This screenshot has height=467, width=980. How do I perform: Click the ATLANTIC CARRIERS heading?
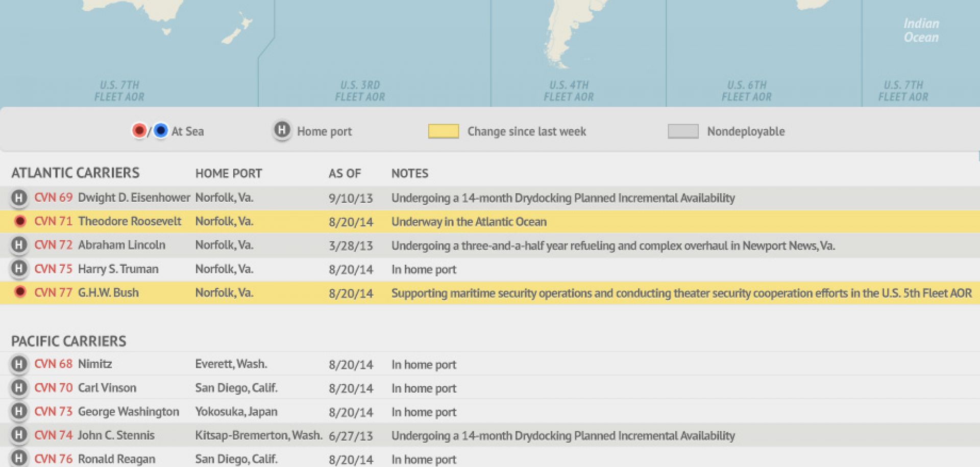pos(76,173)
